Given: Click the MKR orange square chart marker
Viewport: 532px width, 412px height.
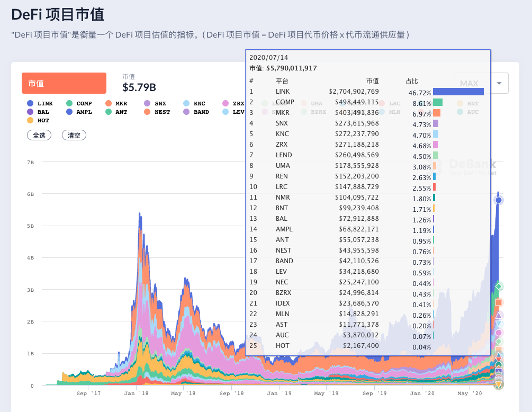Looking at the screenshot, I should point(499,302).
